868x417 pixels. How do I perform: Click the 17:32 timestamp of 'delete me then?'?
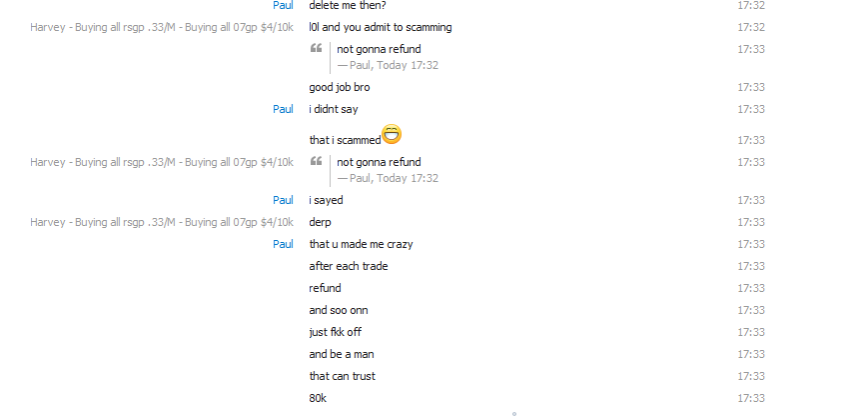[751, 6]
